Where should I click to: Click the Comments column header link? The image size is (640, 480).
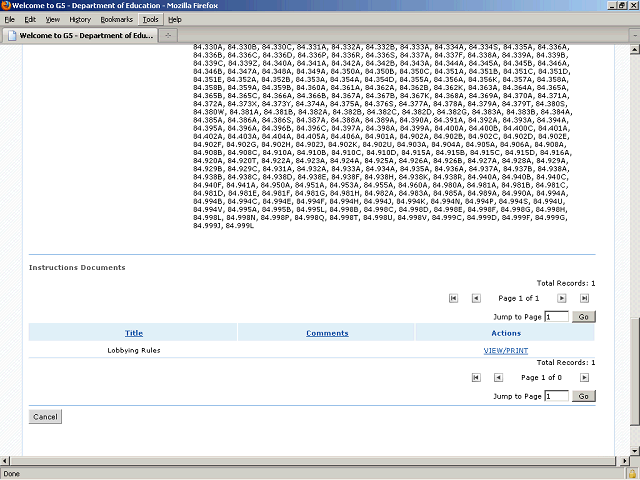click(327, 333)
